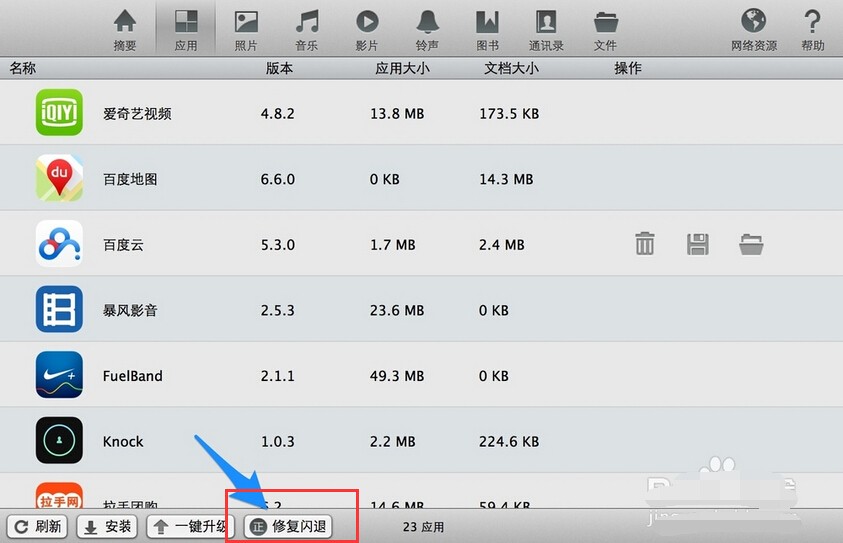Select the FuelBand app name
This screenshot has width=843, height=543.
(132, 376)
